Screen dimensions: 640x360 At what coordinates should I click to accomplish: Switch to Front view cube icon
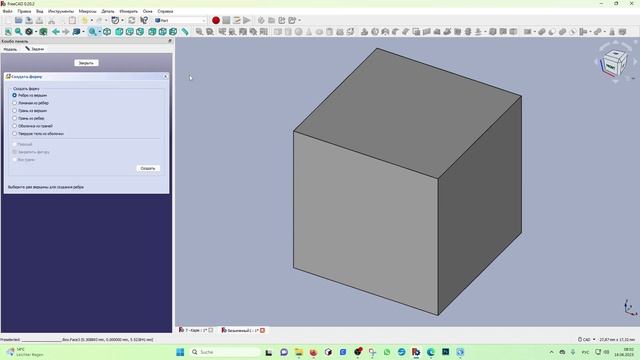pos(119,31)
